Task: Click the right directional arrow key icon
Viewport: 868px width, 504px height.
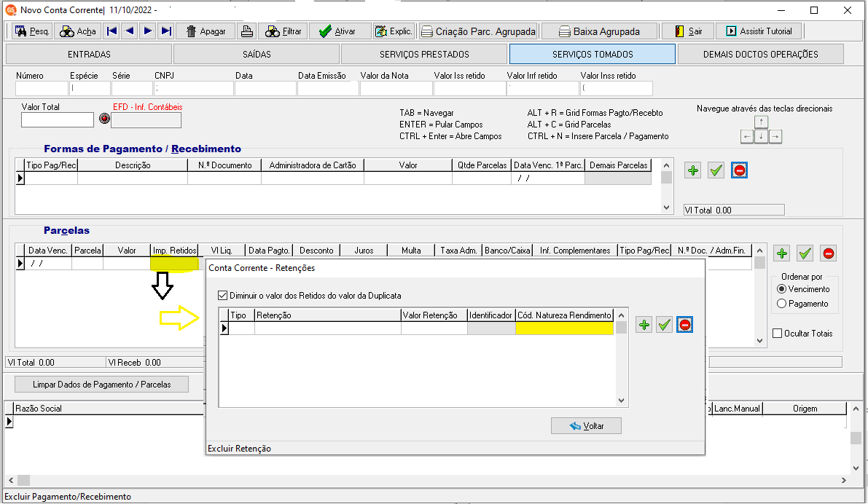Action: click(775, 137)
